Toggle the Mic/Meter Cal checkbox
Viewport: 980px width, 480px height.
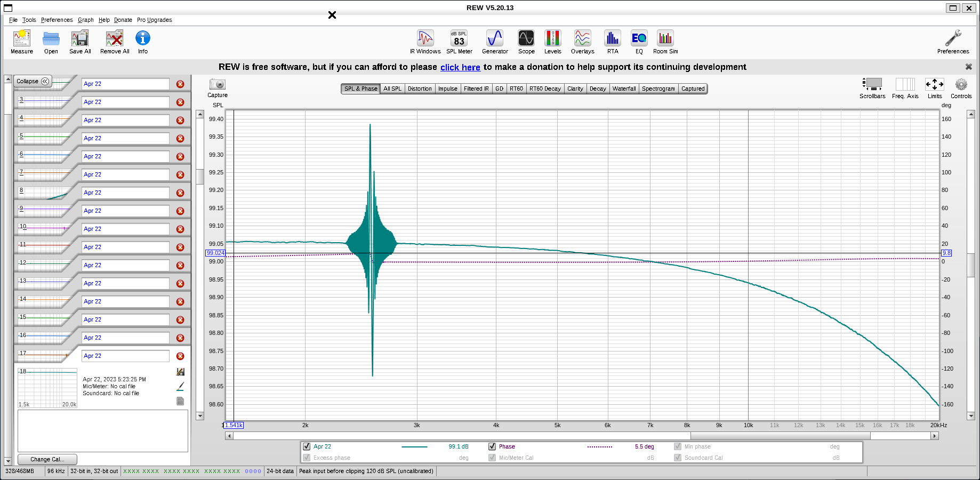pos(492,458)
